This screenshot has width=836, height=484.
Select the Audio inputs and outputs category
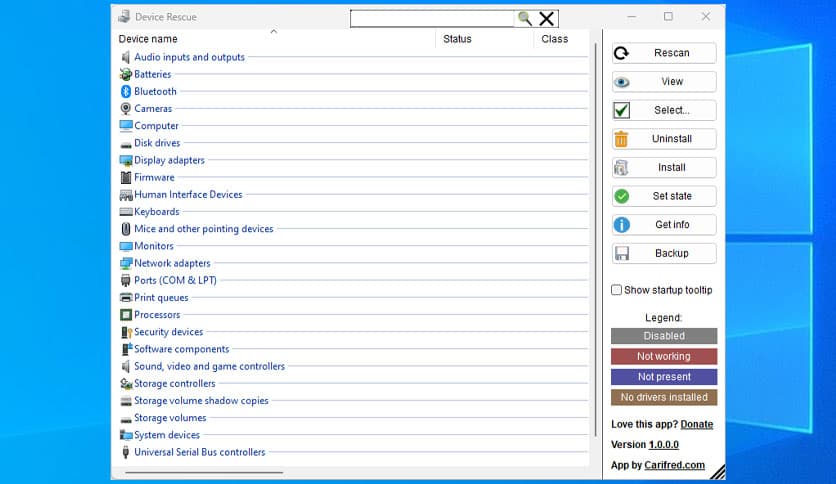coord(189,57)
